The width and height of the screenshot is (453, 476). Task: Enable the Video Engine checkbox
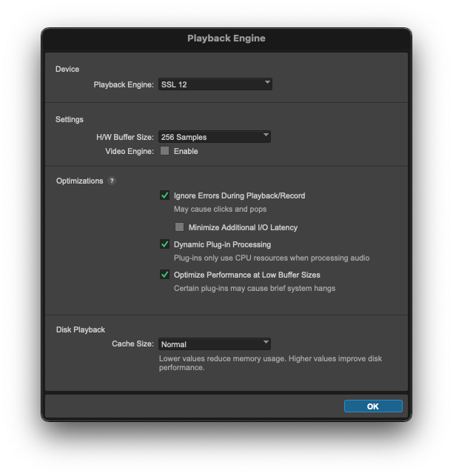click(164, 151)
